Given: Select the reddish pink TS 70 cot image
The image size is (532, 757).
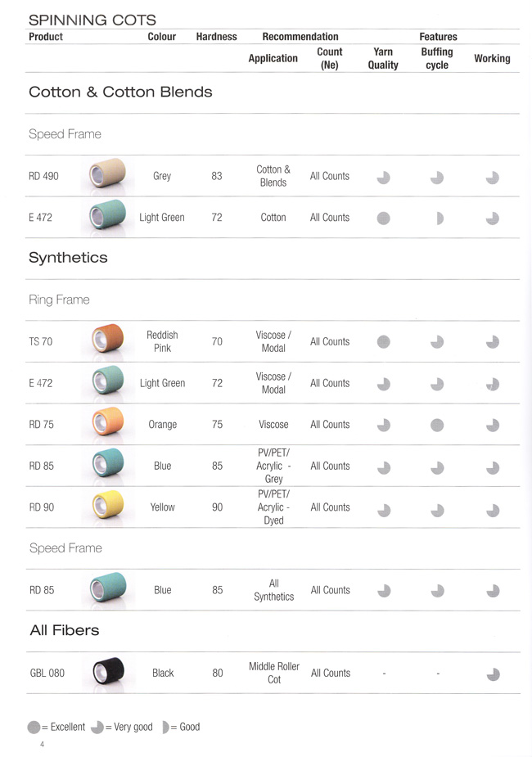Looking at the screenshot, I should click(108, 339).
